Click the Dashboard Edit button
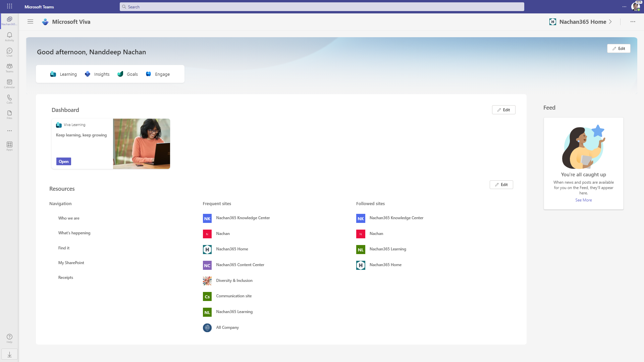 click(503, 110)
